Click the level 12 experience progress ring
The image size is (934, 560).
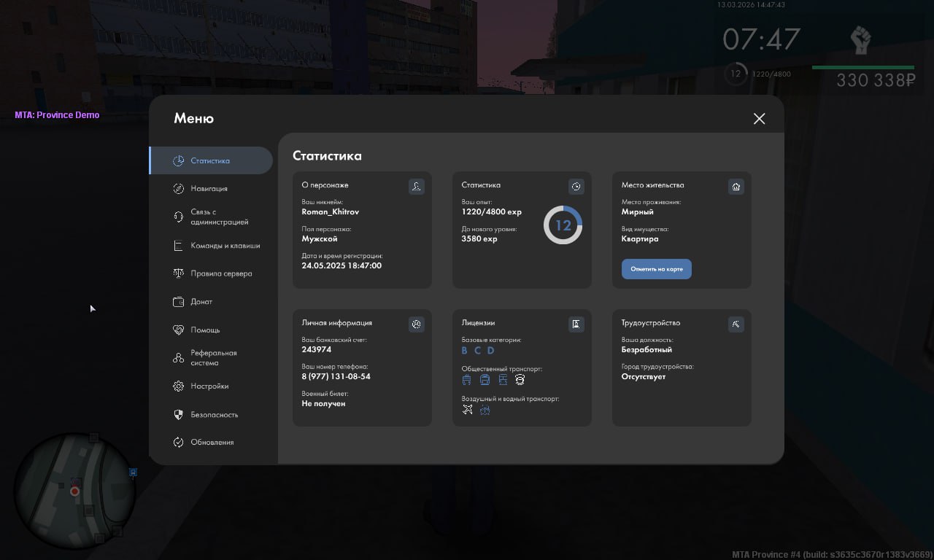tap(563, 225)
